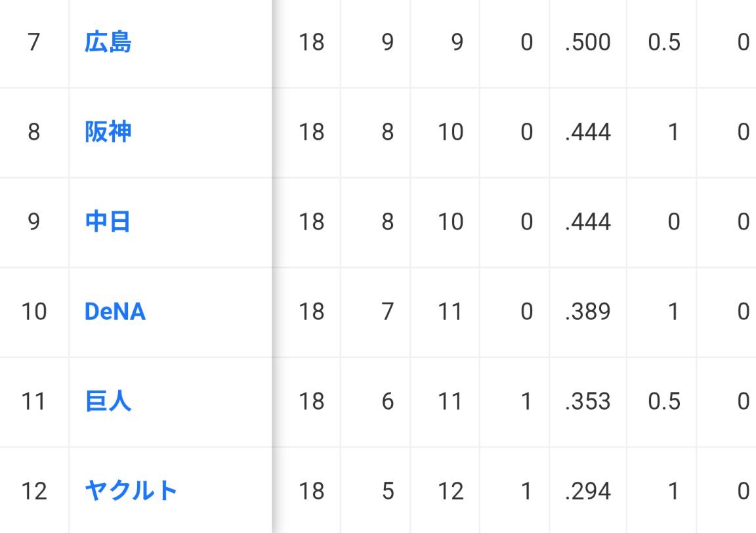Open the 阪神 team link
The width and height of the screenshot is (756, 533).
tap(108, 132)
